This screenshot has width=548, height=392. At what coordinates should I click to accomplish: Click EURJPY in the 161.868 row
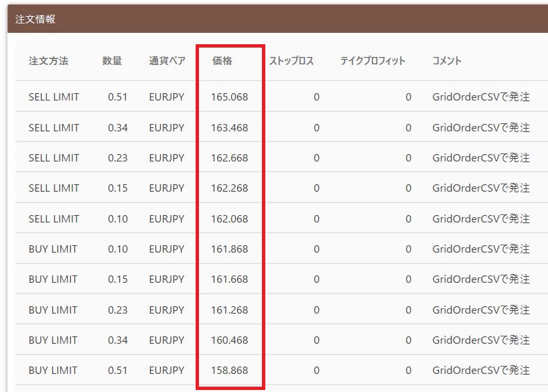pos(166,249)
